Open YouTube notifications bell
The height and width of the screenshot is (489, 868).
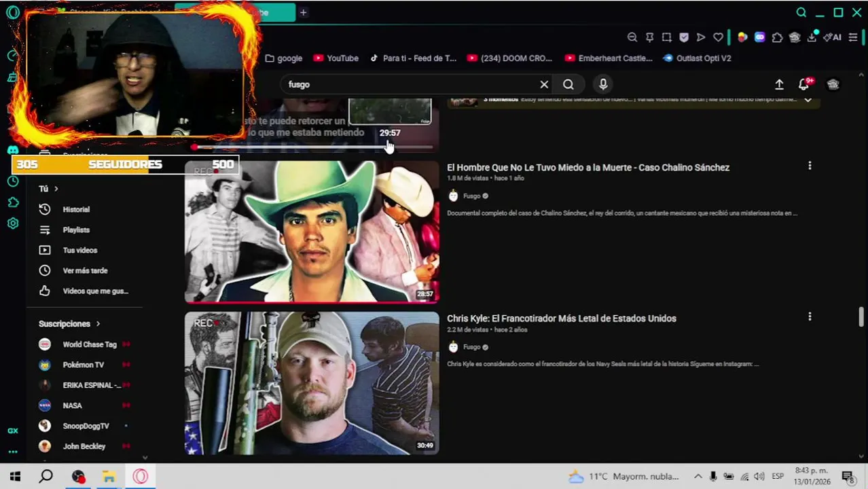point(804,84)
